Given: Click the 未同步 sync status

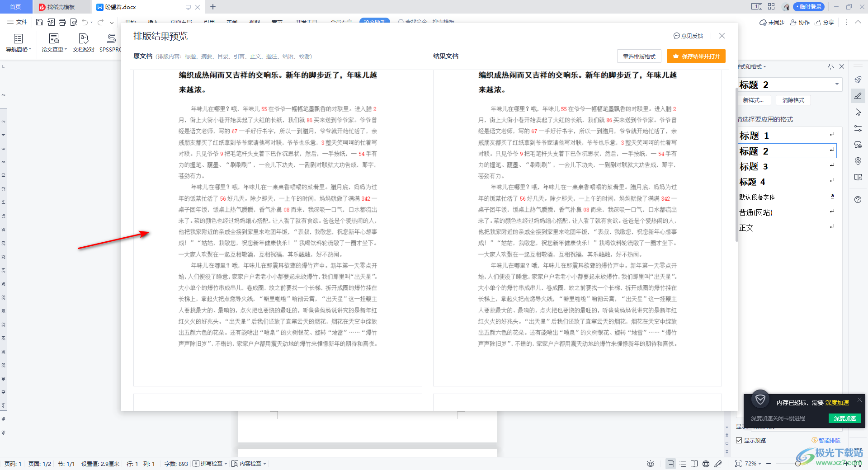Looking at the screenshot, I should tap(772, 22).
